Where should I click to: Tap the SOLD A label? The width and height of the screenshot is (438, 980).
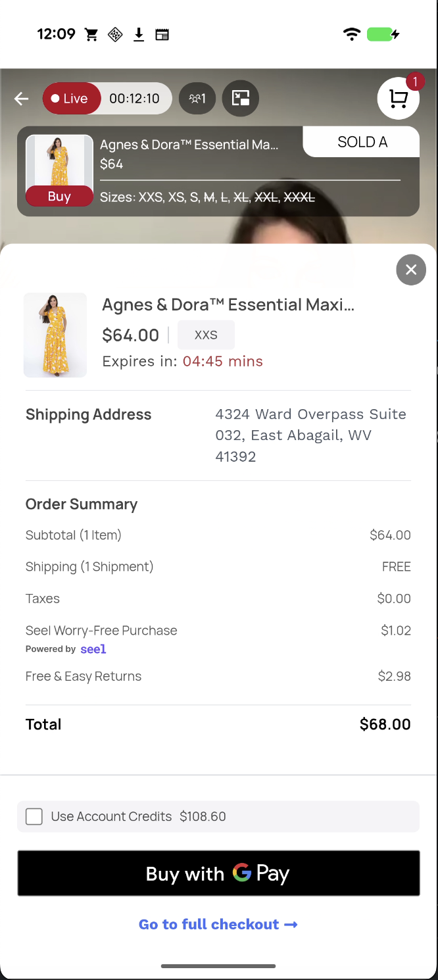(362, 142)
